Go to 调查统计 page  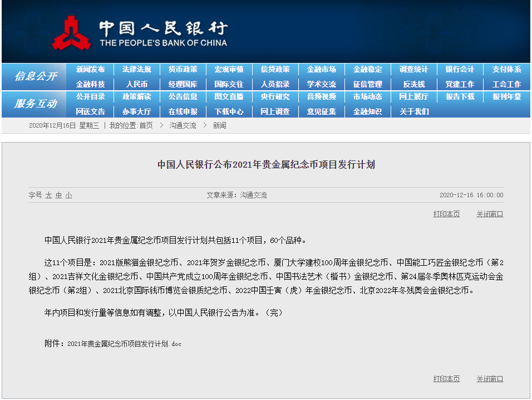coord(413,69)
